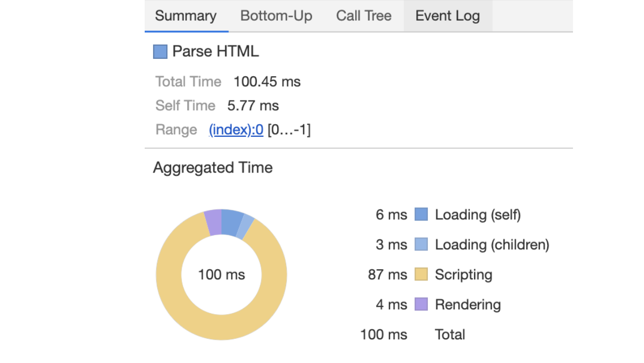Click the blue square beside Parse HTML
Screen dimensions: 644x363
click(160, 52)
